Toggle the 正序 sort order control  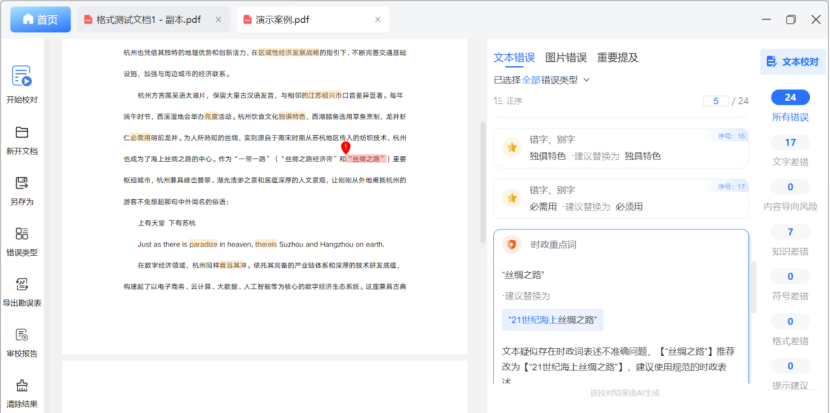click(508, 101)
